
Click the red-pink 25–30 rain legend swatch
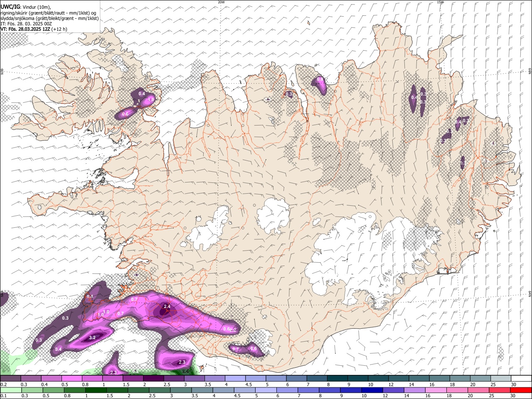tap(500, 390)
